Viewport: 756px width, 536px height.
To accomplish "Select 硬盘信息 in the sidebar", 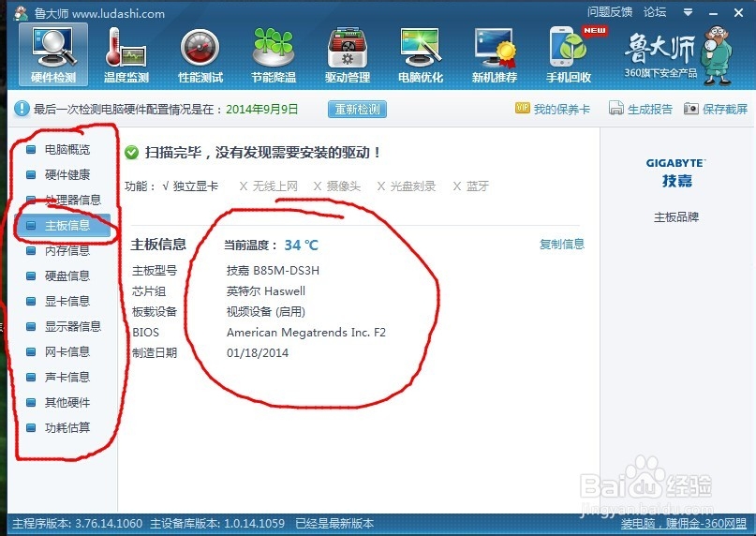I will [67, 275].
